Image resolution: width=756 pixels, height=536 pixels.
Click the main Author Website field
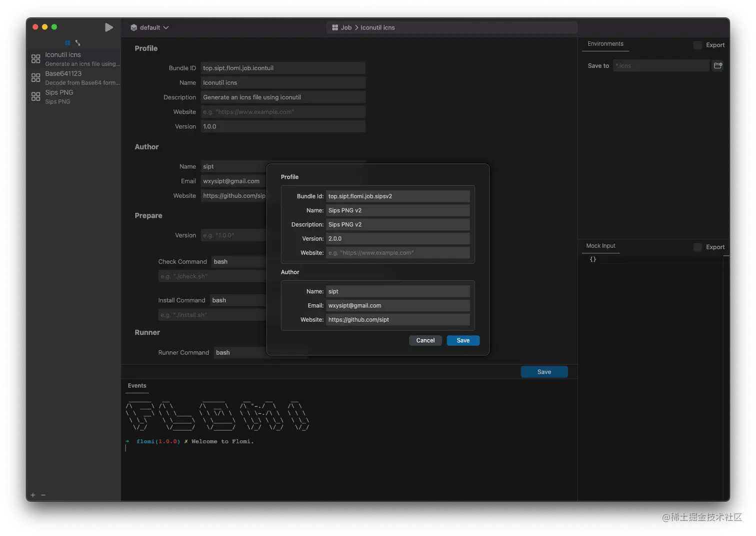coord(233,196)
